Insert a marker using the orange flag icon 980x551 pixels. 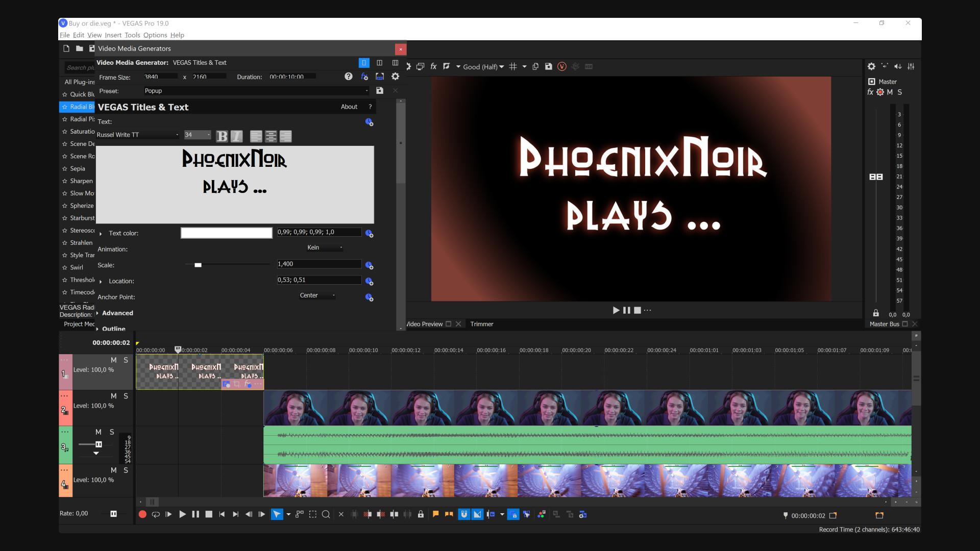click(435, 515)
